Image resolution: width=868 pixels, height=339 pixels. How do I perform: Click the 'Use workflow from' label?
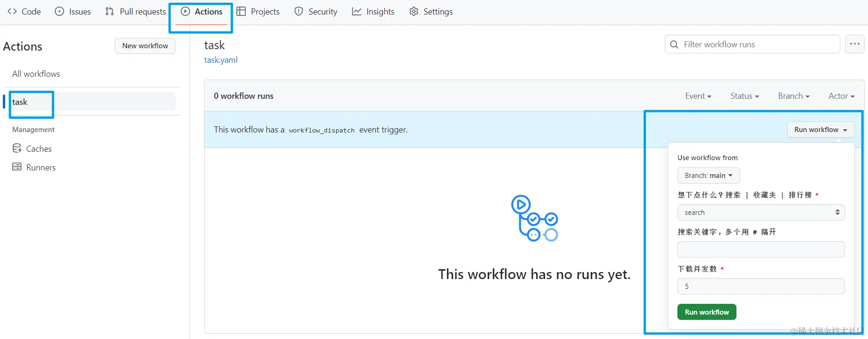click(707, 158)
